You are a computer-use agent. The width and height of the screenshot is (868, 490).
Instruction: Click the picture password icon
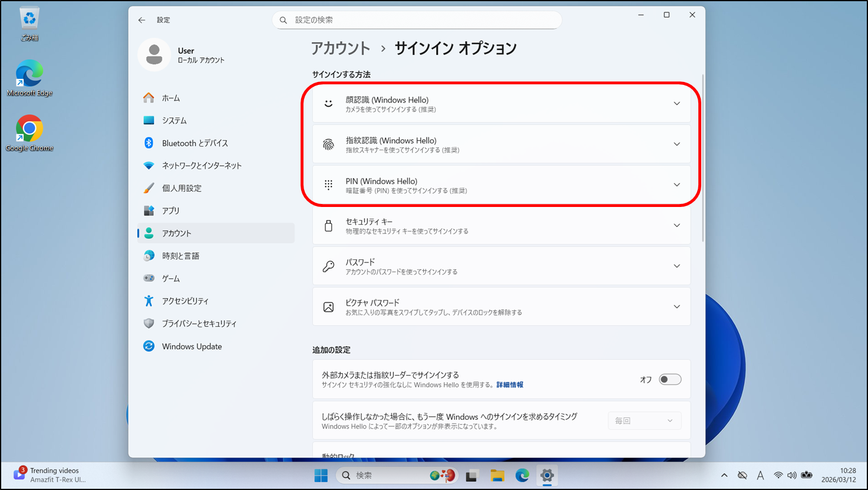click(x=329, y=307)
